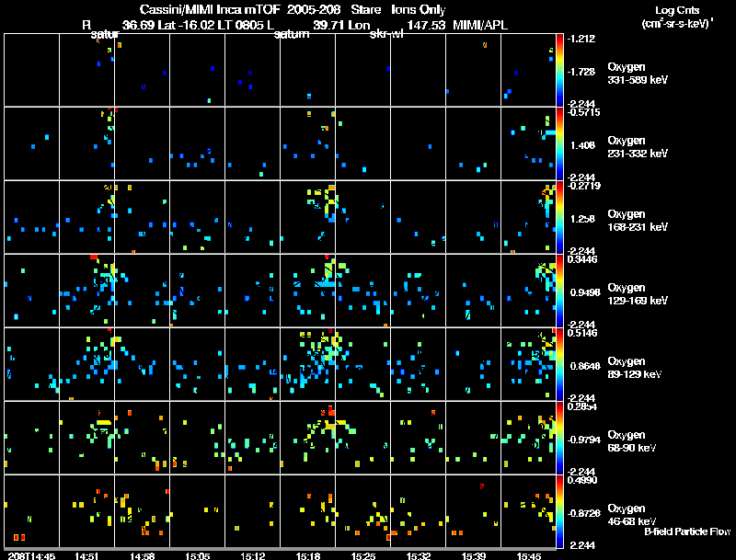Click the Oxygen 89-129 keV color bar

click(x=559, y=364)
